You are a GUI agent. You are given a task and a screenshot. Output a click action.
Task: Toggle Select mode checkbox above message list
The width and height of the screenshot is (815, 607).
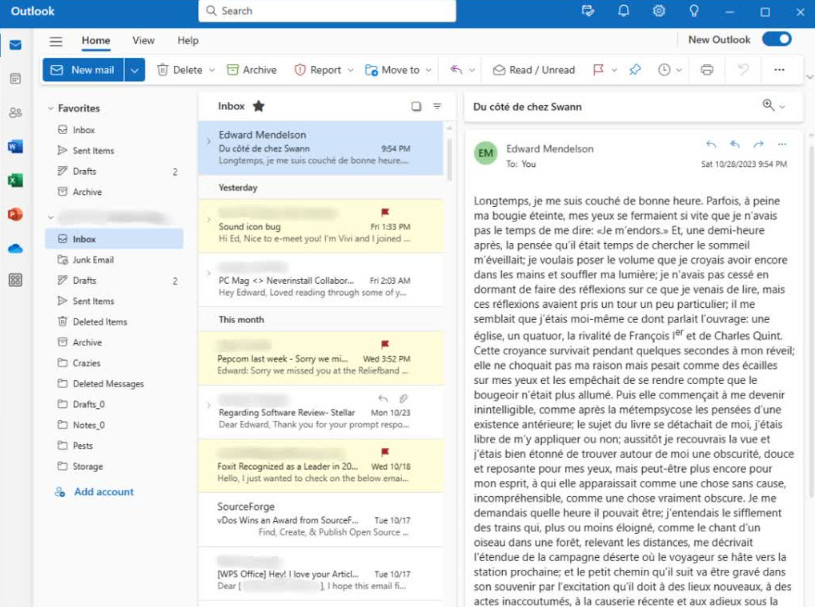click(x=416, y=106)
